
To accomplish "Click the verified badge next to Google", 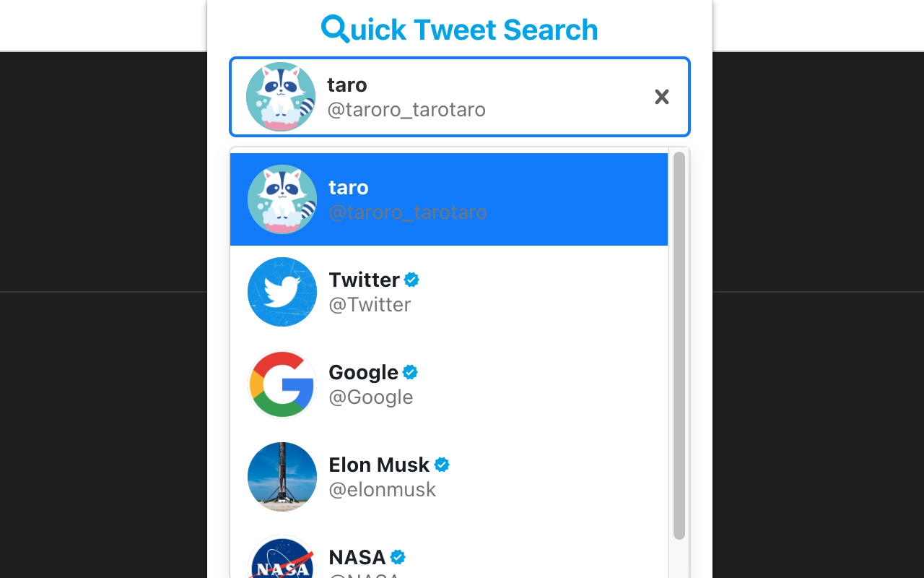I will pyautogui.click(x=409, y=371).
